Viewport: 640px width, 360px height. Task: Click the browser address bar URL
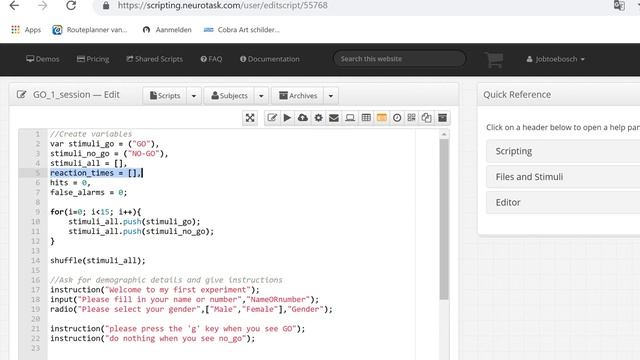(x=222, y=6)
